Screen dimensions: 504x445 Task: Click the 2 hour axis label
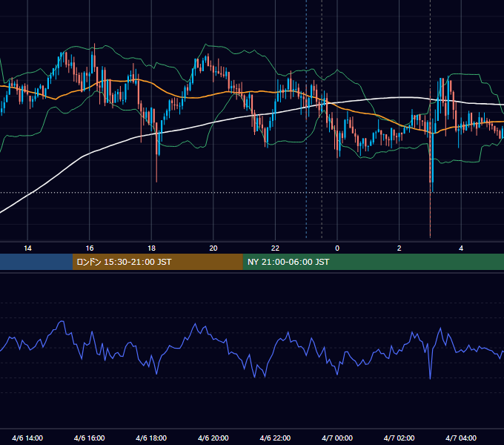pyautogui.click(x=399, y=248)
